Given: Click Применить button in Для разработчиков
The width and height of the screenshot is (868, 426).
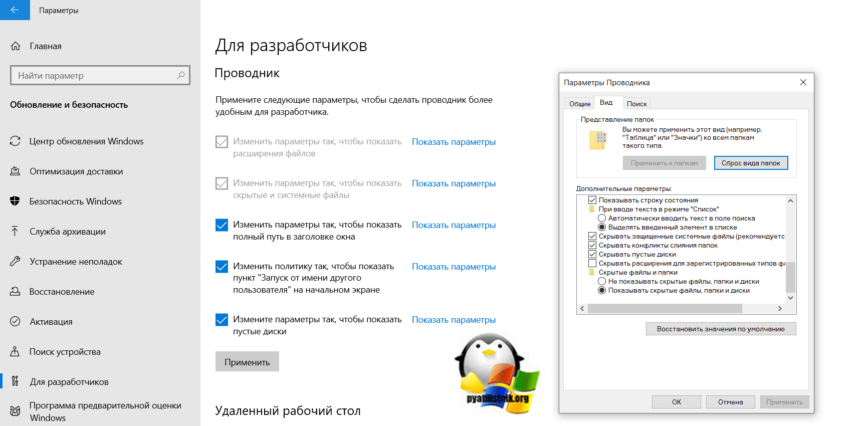Looking at the screenshot, I should tap(247, 361).
